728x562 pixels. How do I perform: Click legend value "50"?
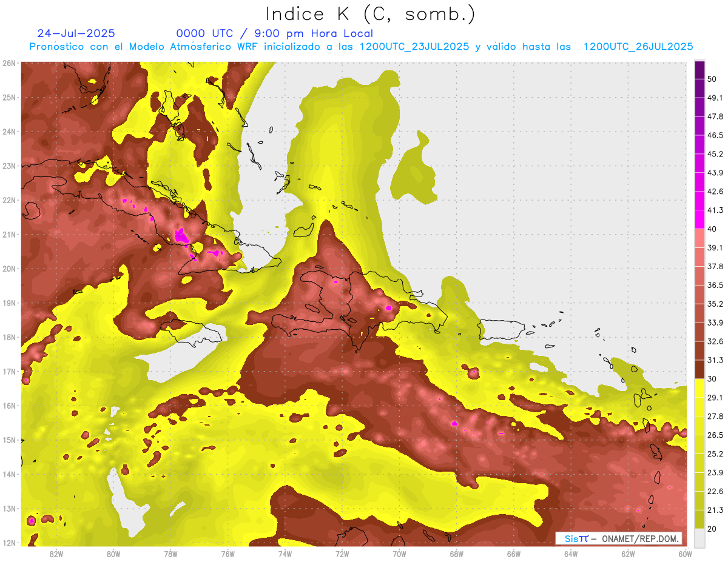click(x=712, y=79)
